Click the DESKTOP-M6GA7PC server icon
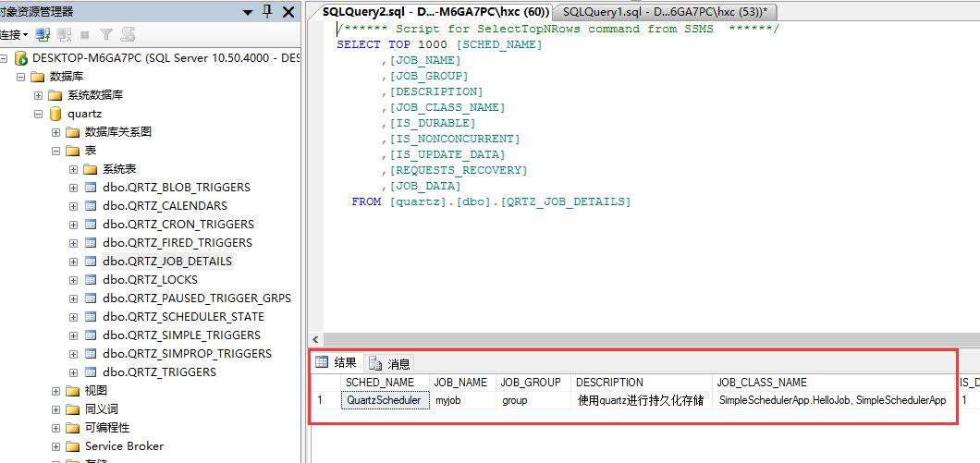The height and width of the screenshot is (463, 980). [21, 59]
